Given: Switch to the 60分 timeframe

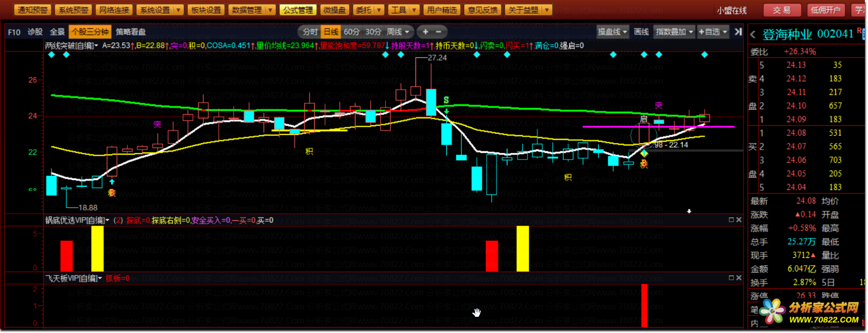Looking at the screenshot, I should coord(351,32).
